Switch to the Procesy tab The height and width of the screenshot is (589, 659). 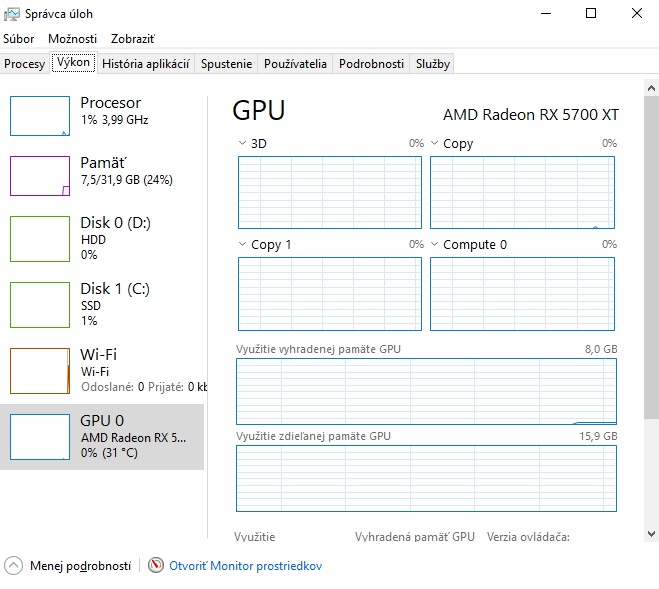[x=24, y=63]
